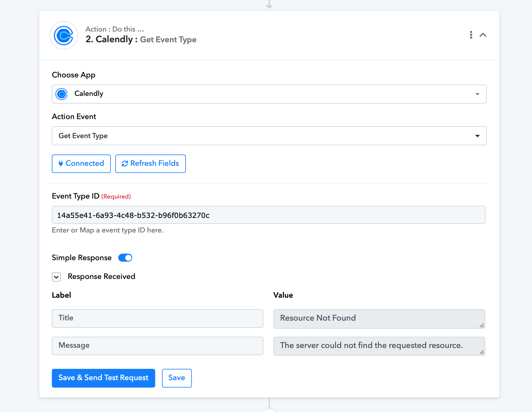
Task: Click the Resource Not Found value box
Action: pos(379,319)
